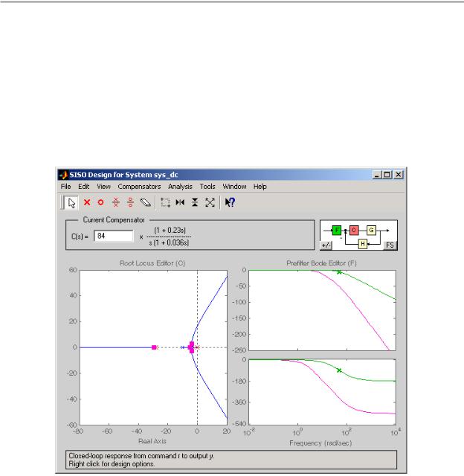
Task: Click the 'Right click for design options' text
Action: [112, 464]
